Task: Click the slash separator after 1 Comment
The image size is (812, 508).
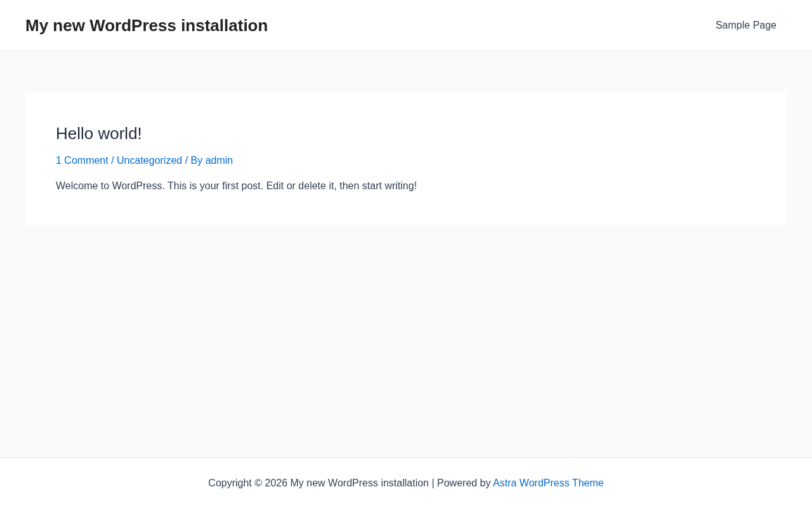Action: tap(112, 161)
